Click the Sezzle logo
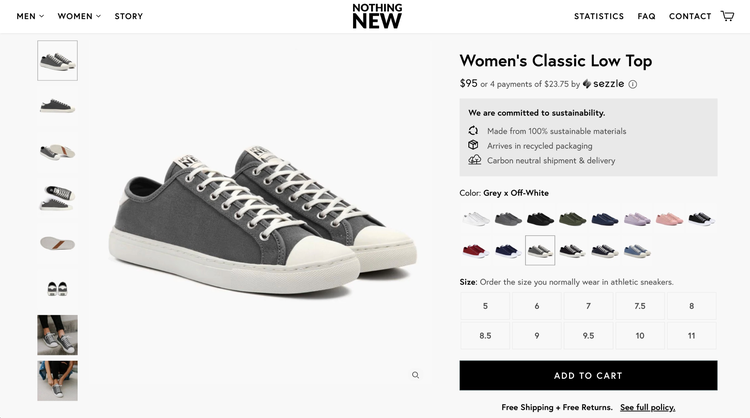This screenshot has width=750, height=418. (604, 84)
